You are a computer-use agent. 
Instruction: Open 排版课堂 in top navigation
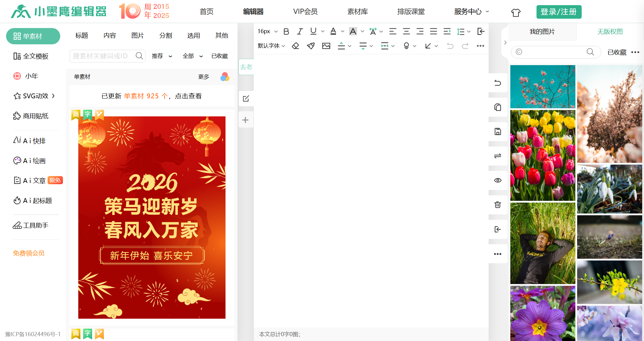(411, 11)
